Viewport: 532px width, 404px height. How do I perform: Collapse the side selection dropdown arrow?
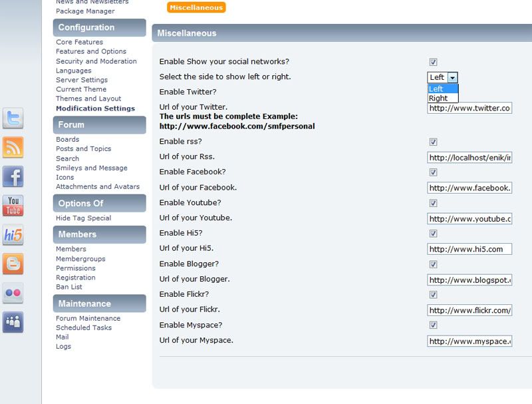pyautogui.click(x=452, y=78)
